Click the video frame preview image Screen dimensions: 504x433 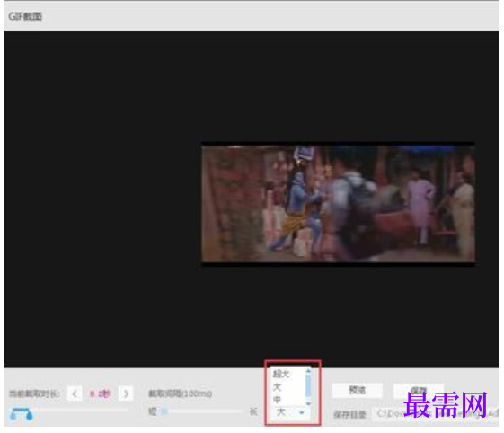tap(339, 204)
